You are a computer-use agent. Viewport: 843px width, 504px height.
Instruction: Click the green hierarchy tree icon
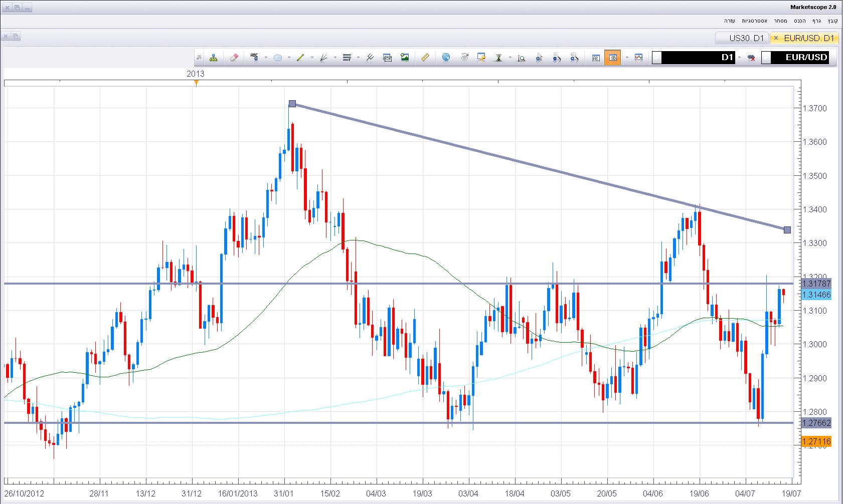(214, 58)
